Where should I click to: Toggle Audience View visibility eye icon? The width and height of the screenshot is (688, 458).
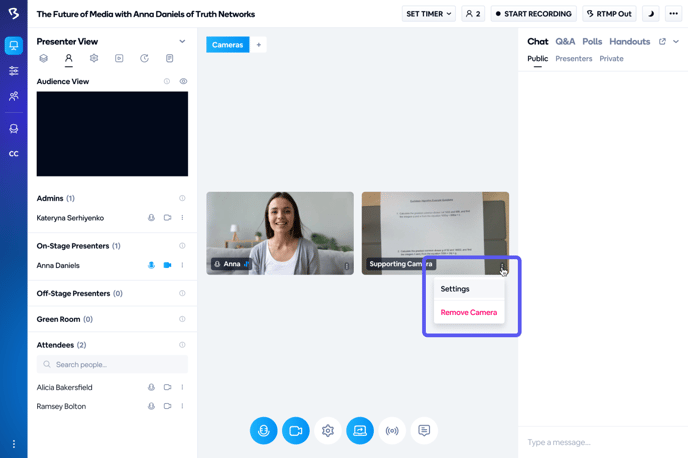pos(183,81)
